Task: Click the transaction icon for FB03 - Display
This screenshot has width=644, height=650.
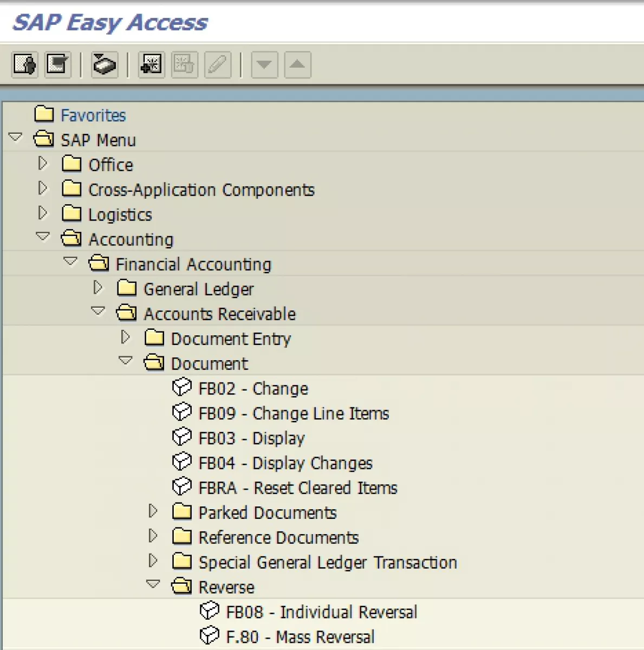Action: click(181, 437)
